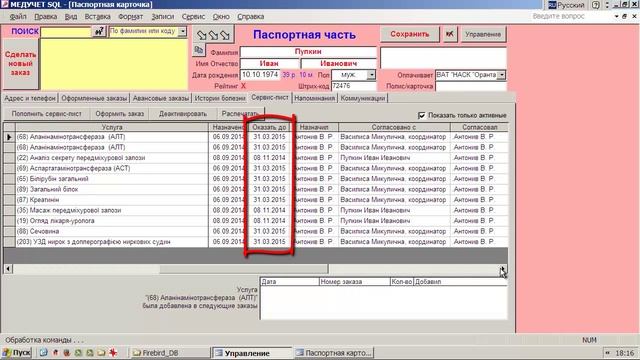640x360 pixels.
Task: Click the Сохранить button
Action: (x=409, y=34)
